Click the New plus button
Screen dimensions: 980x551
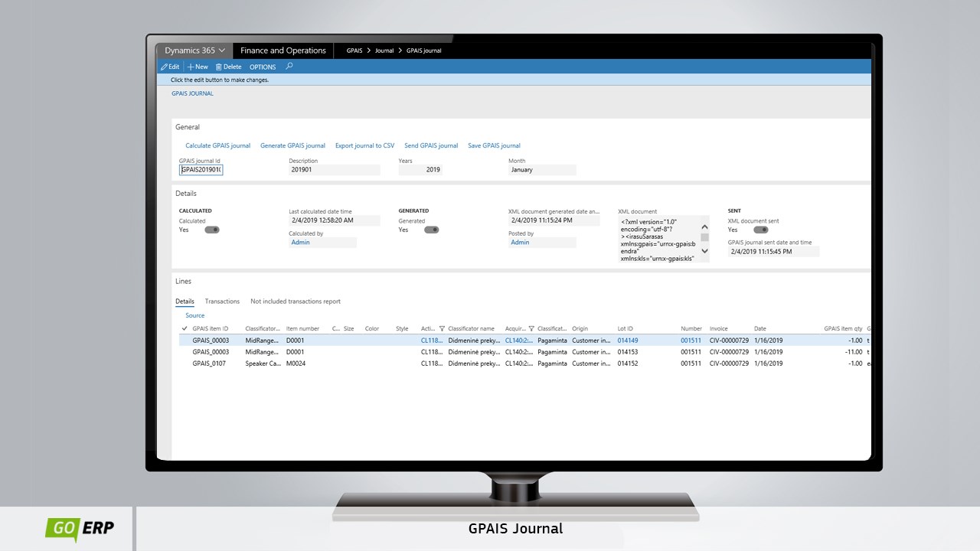coord(198,67)
